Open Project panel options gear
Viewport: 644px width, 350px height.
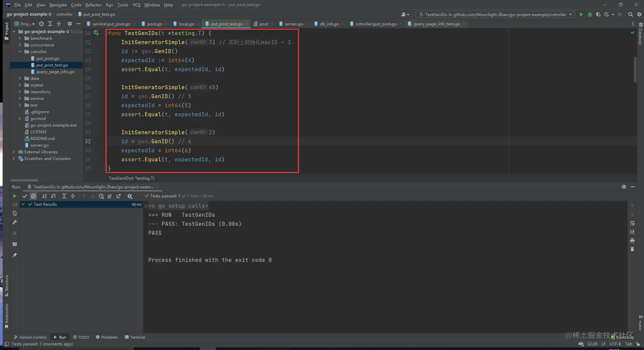(x=70, y=24)
